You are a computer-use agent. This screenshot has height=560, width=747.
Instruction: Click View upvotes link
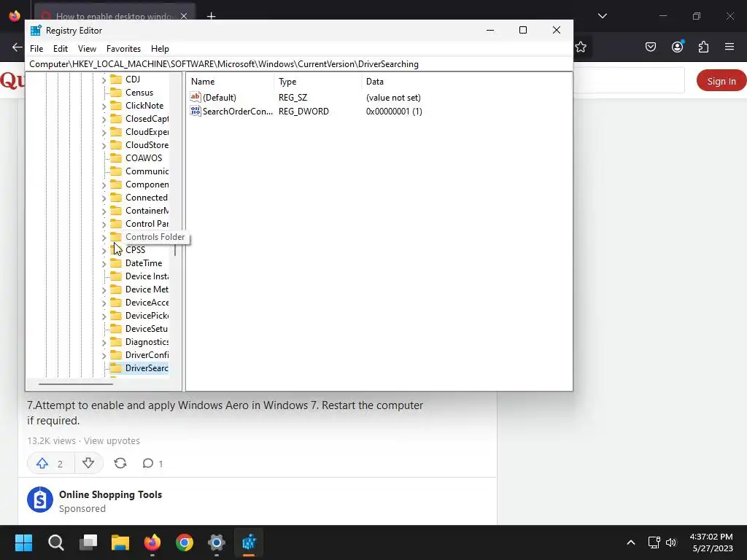(112, 440)
